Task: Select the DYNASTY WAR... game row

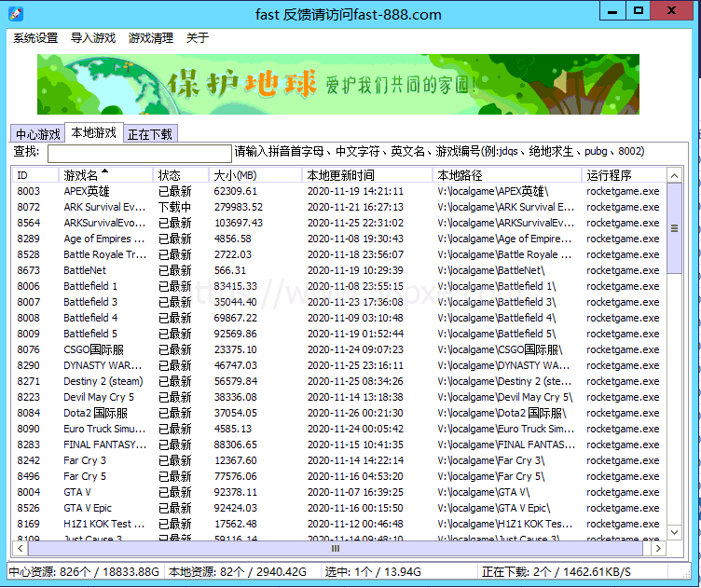Action: coord(339,366)
